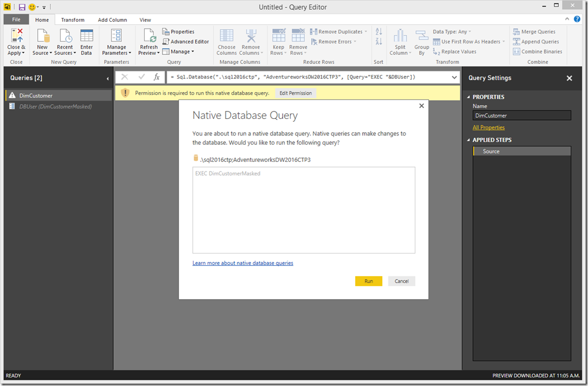
Task: Click Cancel in Native Database Query dialog
Action: [x=402, y=281]
